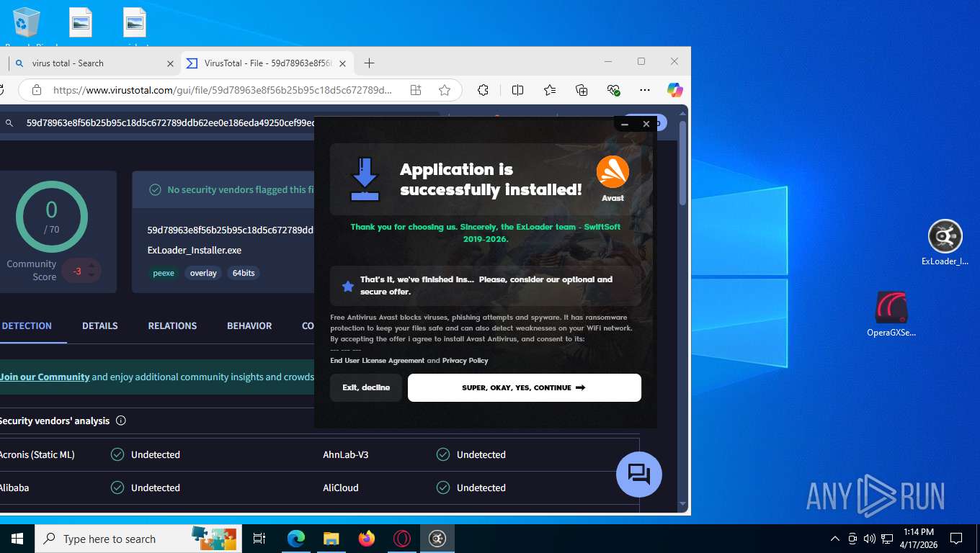Open the DETAILS tab
This screenshot has width=980, height=553.
click(99, 325)
